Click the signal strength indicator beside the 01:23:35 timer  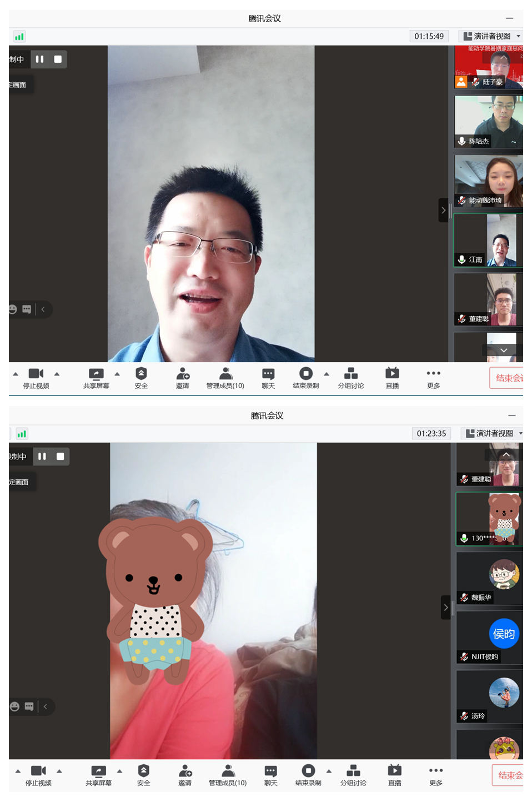22,434
